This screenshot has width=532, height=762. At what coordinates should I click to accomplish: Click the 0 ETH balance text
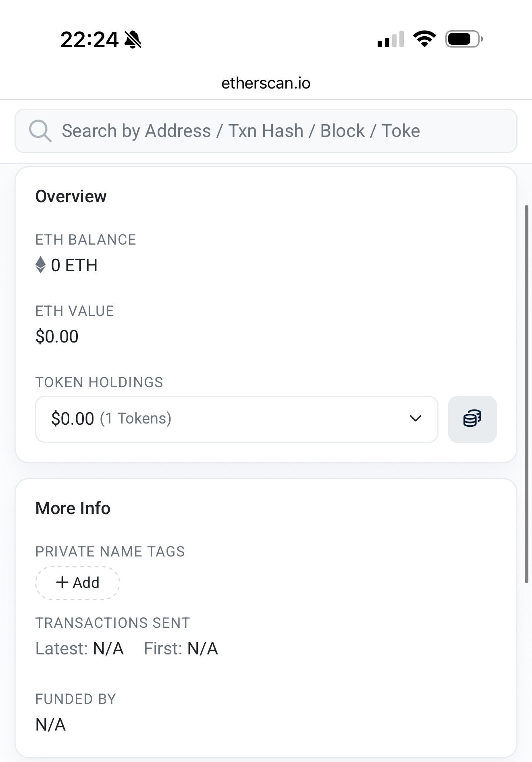(74, 265)
